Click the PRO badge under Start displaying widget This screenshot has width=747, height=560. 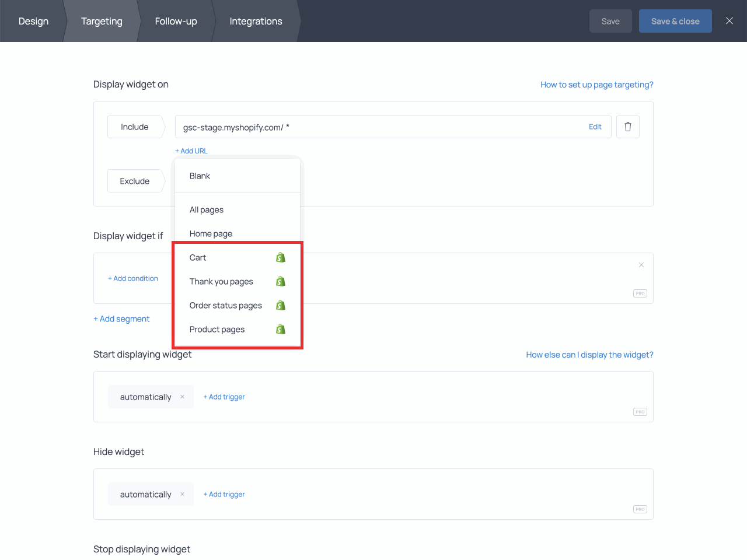coord(640,411)
